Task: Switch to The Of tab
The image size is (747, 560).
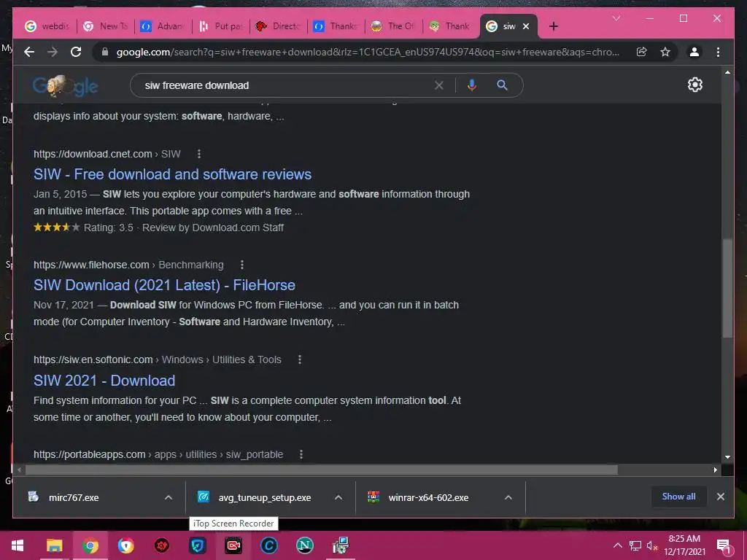Action: (x=394, y=26)
